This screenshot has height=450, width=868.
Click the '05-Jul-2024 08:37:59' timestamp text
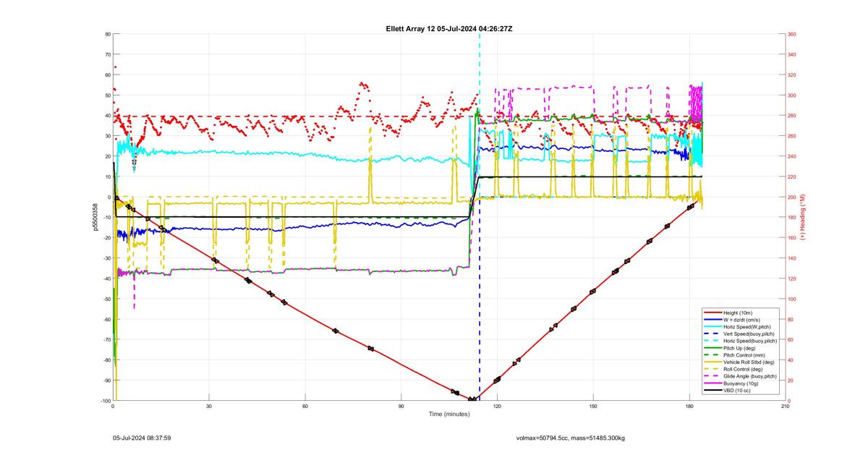(142, 438)
